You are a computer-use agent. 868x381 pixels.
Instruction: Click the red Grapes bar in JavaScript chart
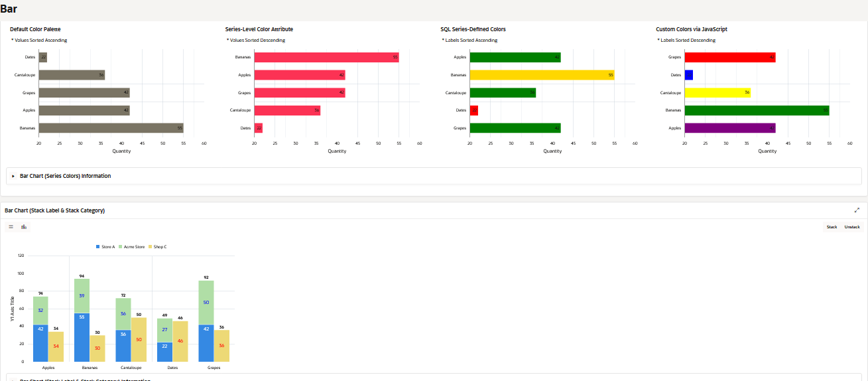click(x=729, y=57)
